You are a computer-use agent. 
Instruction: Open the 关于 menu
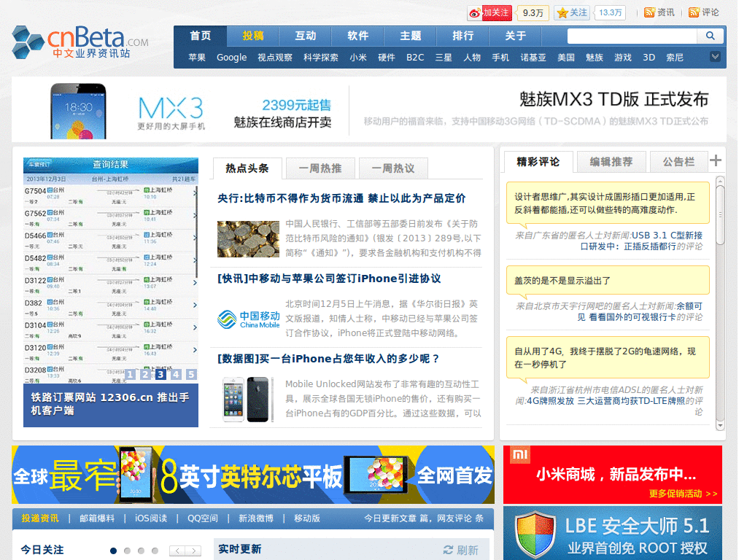(515, 36)
